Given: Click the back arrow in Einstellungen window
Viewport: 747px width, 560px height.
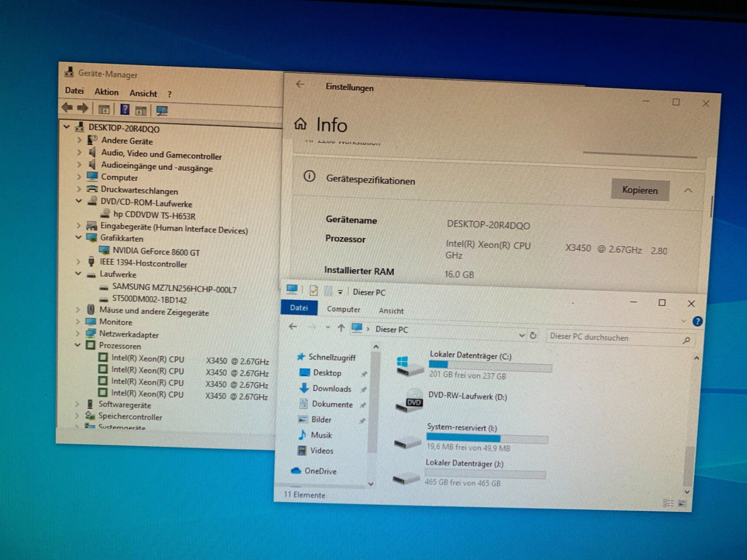Looking at the screenshot, I should 300,84.
